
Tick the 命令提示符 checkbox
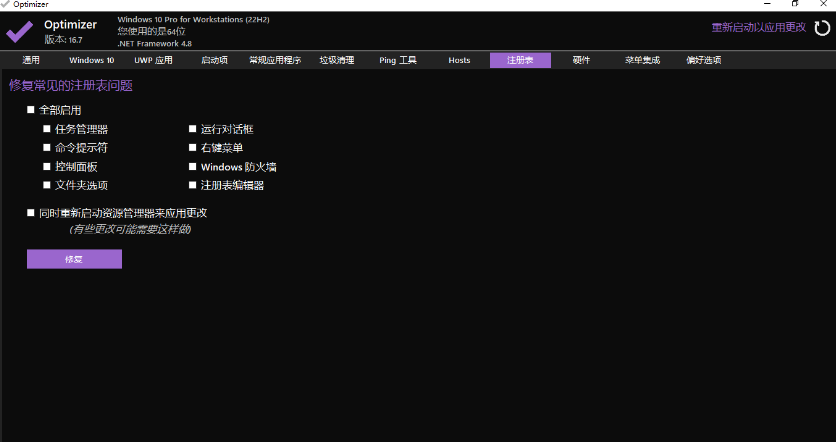pyautogui.click(x=47, y=148)
